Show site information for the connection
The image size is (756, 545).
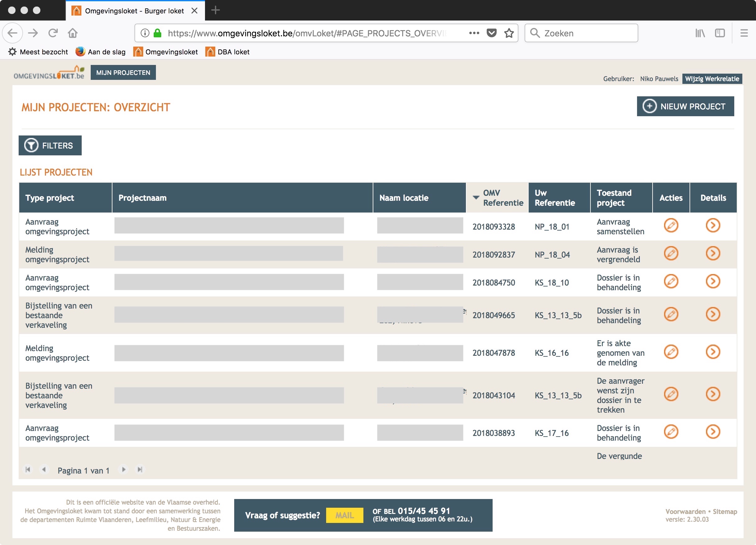[145, 33]
